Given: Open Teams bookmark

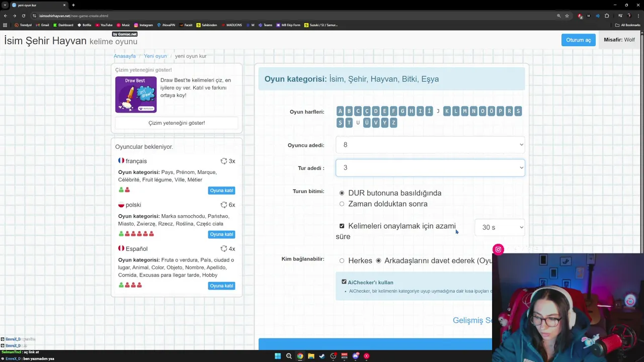Looking at the screenshot, I should (265, 25).
